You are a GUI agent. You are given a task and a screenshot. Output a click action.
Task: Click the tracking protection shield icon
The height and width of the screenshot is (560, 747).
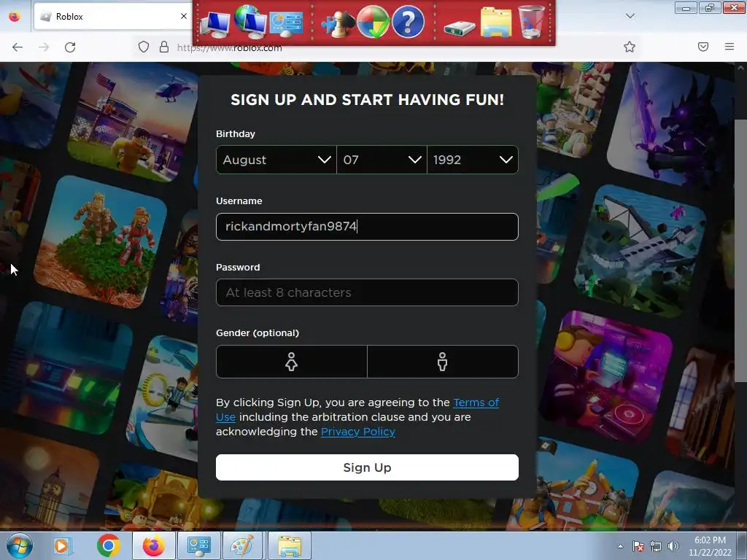tap(144, 47)
